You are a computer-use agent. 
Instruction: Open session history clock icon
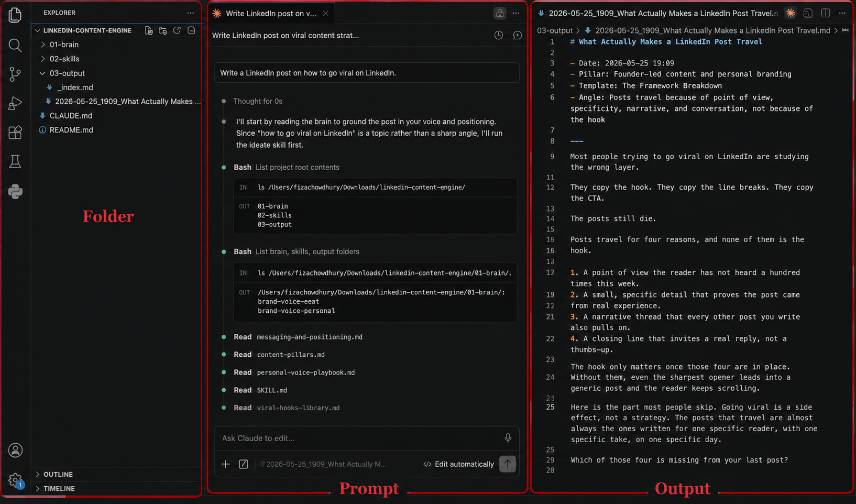click(x=499, y=35)
